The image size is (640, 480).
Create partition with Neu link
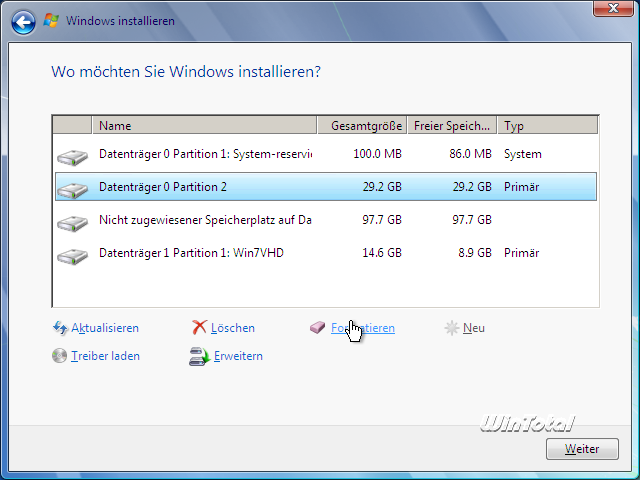(x=473, y=328)
